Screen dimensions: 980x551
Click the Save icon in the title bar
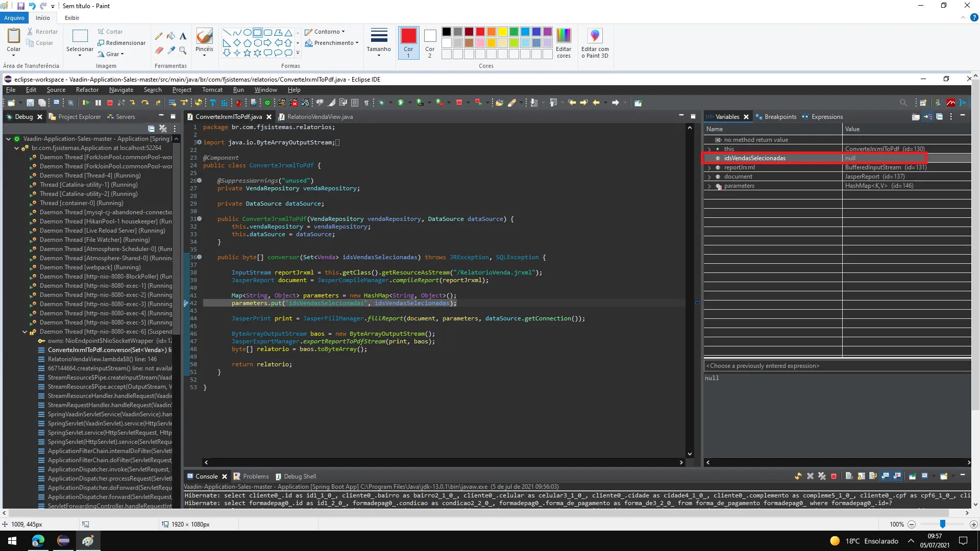21,6
